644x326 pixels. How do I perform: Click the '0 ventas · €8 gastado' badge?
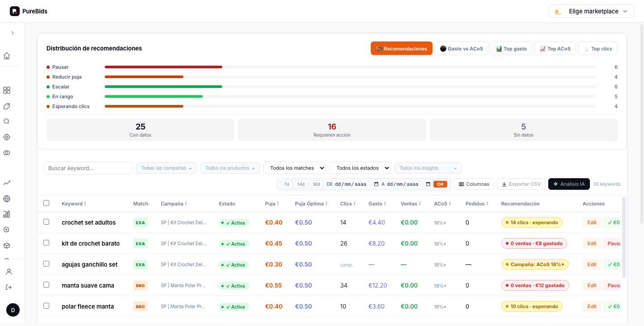pos(534,243)
